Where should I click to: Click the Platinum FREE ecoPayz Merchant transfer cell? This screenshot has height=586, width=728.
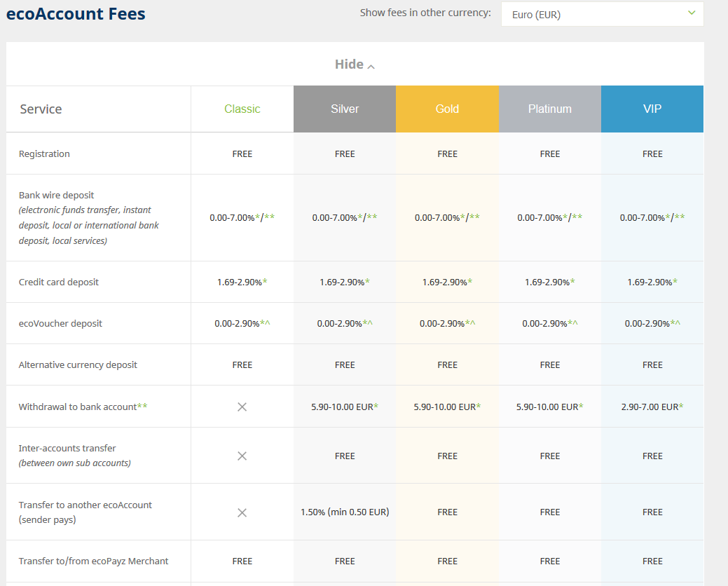[x=550, y=561]
